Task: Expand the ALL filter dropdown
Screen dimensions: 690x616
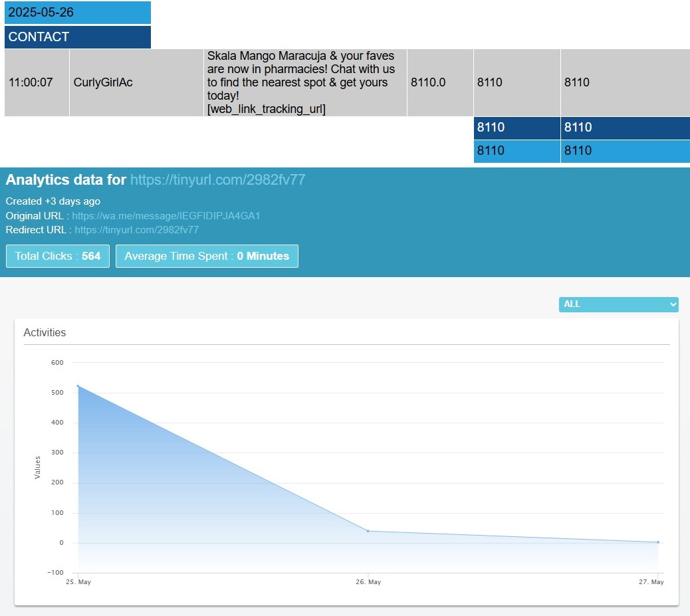Action: [x=618, y=304]
